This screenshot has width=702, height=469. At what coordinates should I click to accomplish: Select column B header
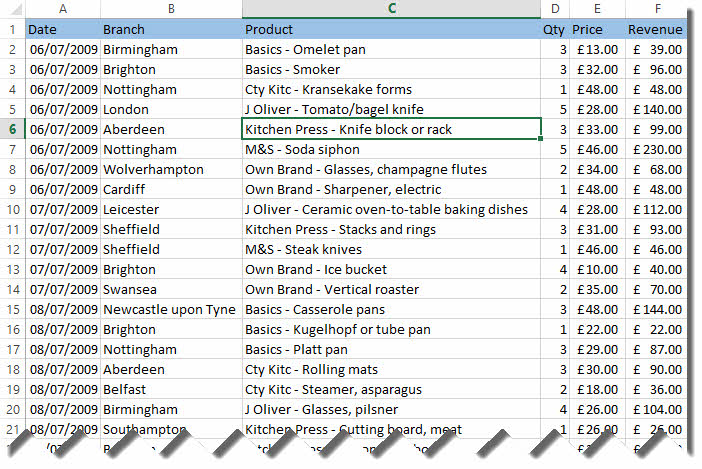171,9
